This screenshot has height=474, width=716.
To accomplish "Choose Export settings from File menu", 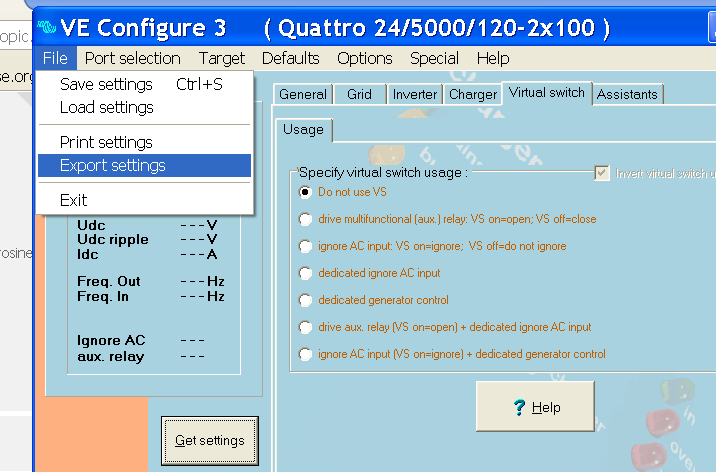I will (144, 165).
